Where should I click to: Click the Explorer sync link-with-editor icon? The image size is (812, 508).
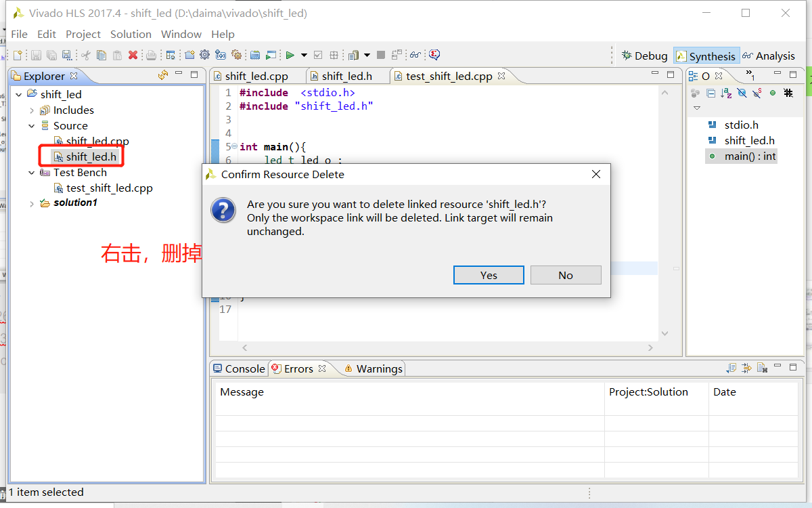162,75
